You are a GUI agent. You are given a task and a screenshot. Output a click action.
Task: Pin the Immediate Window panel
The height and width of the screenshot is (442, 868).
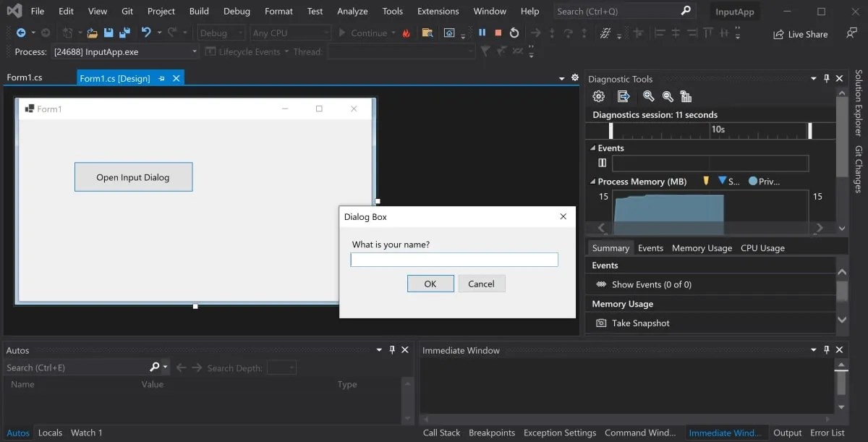click(826, 349)
